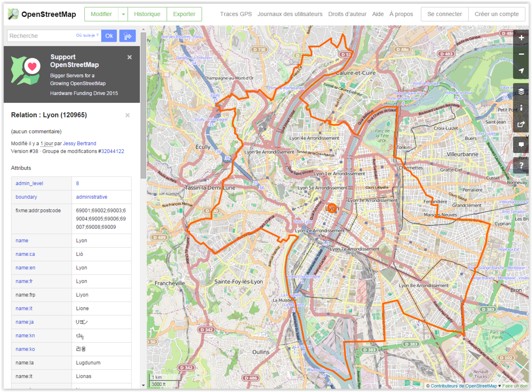Open the map layers panel
The height and width of the screenshot is (392, 532).
point(521,91)
